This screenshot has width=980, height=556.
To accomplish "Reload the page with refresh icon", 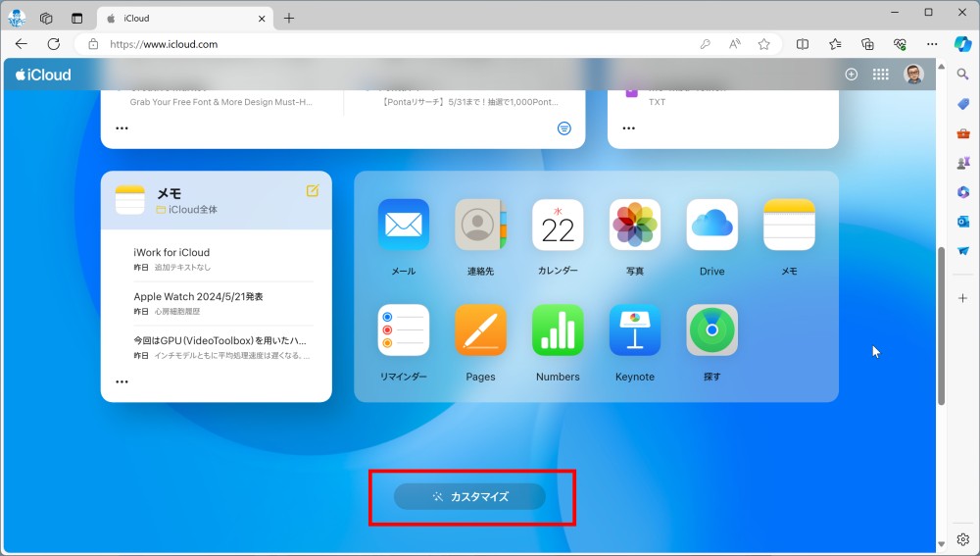I will click(x=54, y=44).
